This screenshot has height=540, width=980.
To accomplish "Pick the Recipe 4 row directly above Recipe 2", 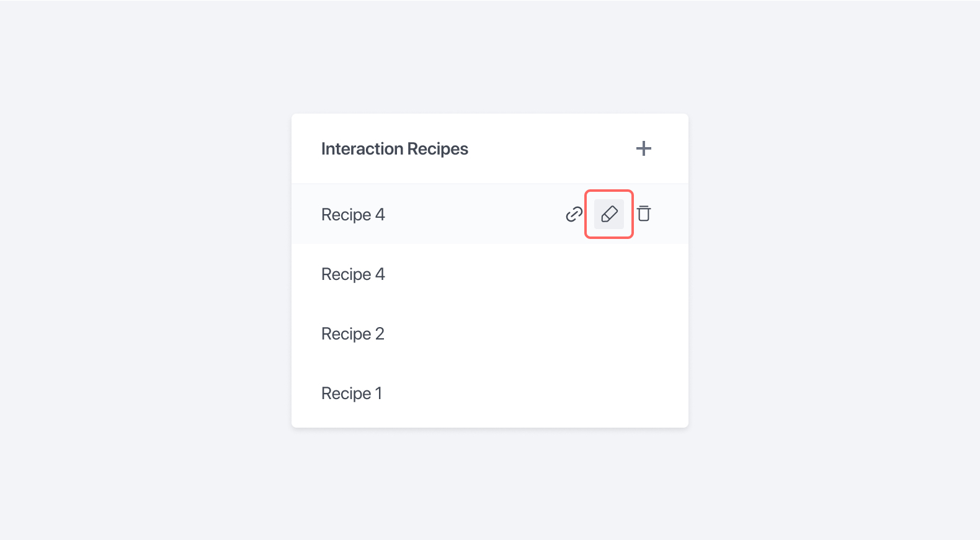I will point(490,274).
